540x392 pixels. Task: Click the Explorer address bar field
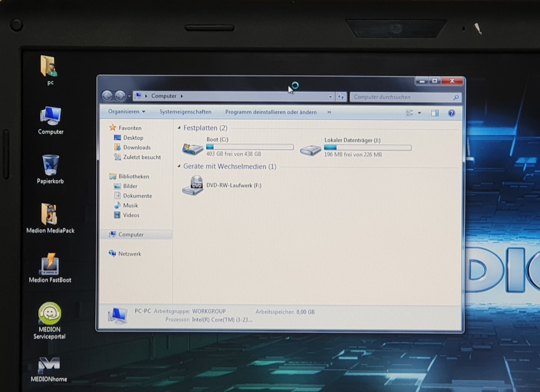tap(234, 96)
